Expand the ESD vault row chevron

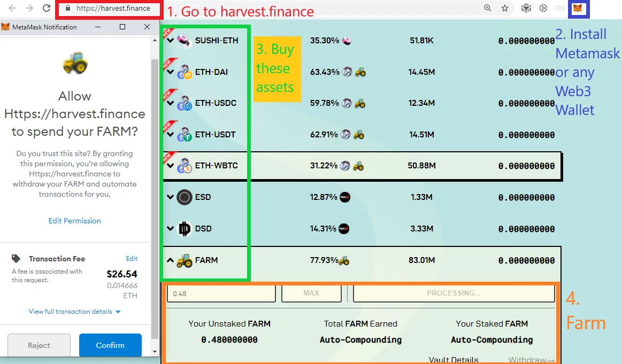(171, 197)
